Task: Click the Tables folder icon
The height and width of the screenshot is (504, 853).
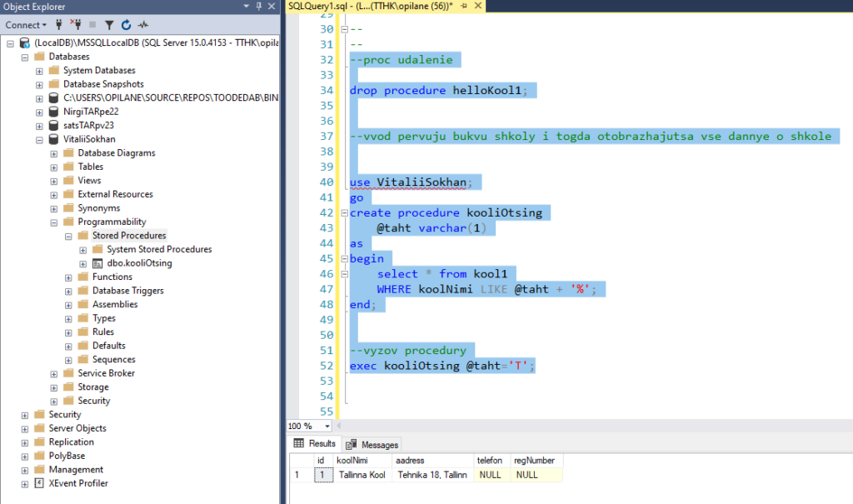Action: coord(68,166)
